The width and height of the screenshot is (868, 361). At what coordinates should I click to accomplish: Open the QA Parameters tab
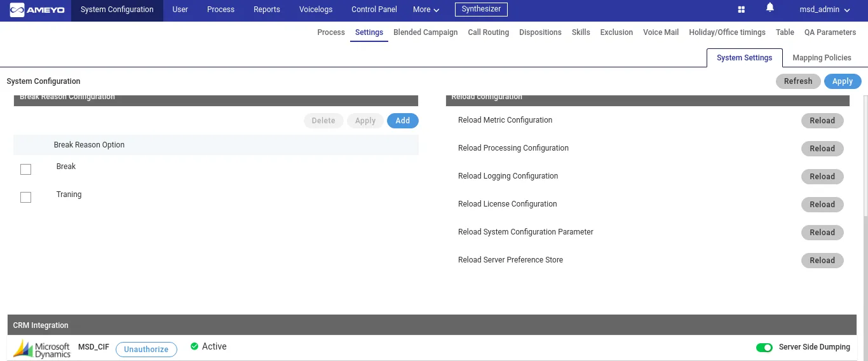click(x=830, y=32)
